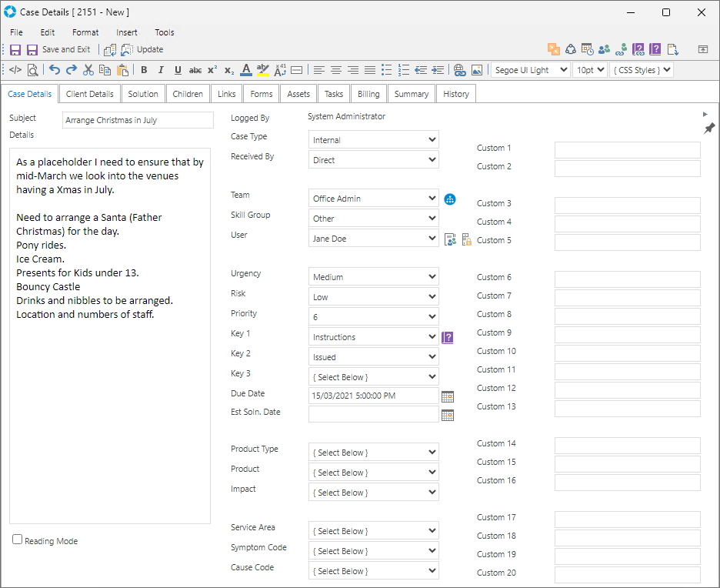The width and height of the screenshot is (720, 588).
Task: Click the team hierarchy icon beside Office Admin
Action: [x=450, y=199]
